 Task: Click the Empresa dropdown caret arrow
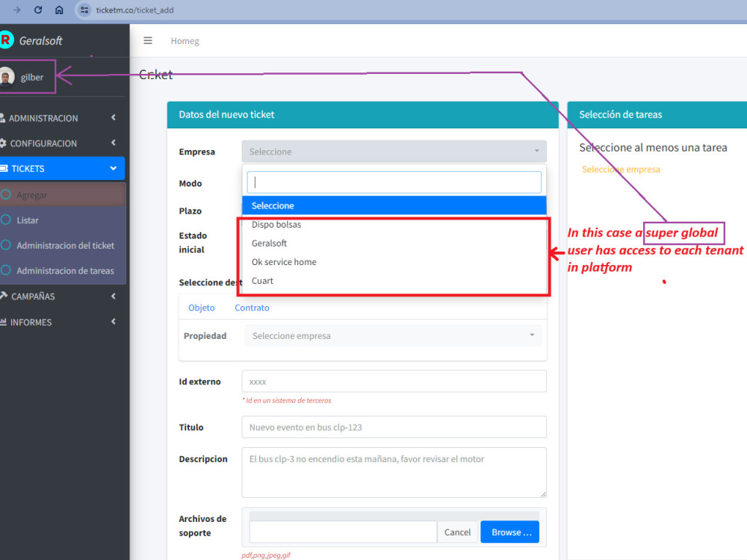(x=536, y=151)
